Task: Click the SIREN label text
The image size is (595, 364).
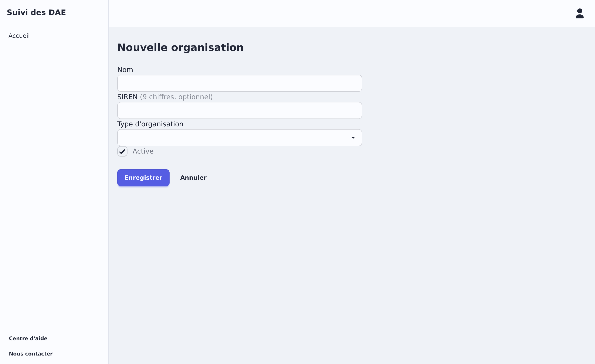Action: [x=127, y=97]
